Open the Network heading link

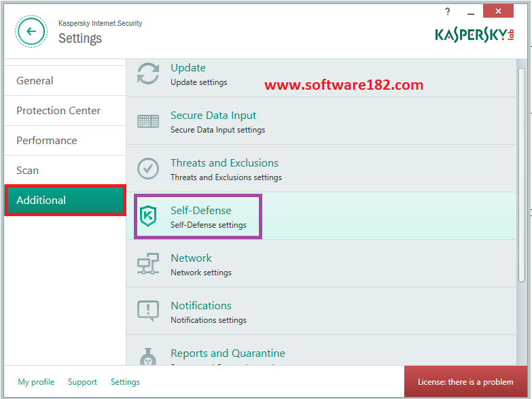coord(191,258)
